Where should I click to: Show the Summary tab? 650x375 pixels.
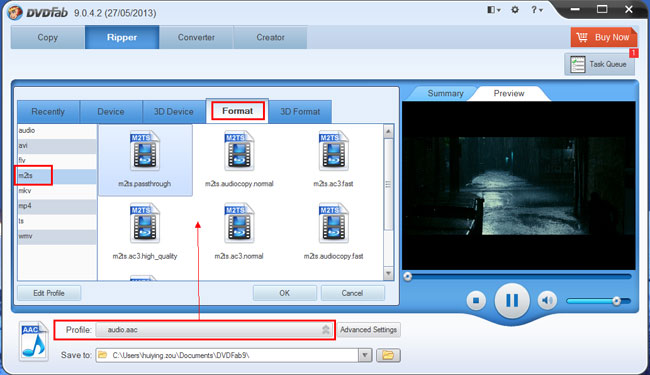(x=446, y=93)
